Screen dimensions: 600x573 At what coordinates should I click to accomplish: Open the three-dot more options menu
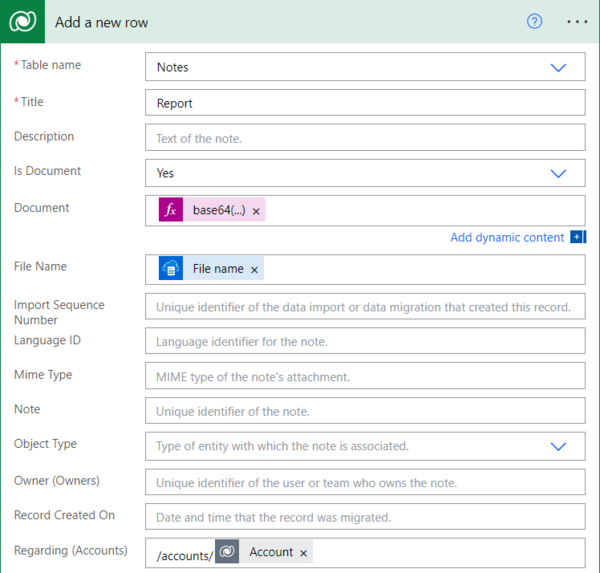pyautogui.click(x=577, y=22)
